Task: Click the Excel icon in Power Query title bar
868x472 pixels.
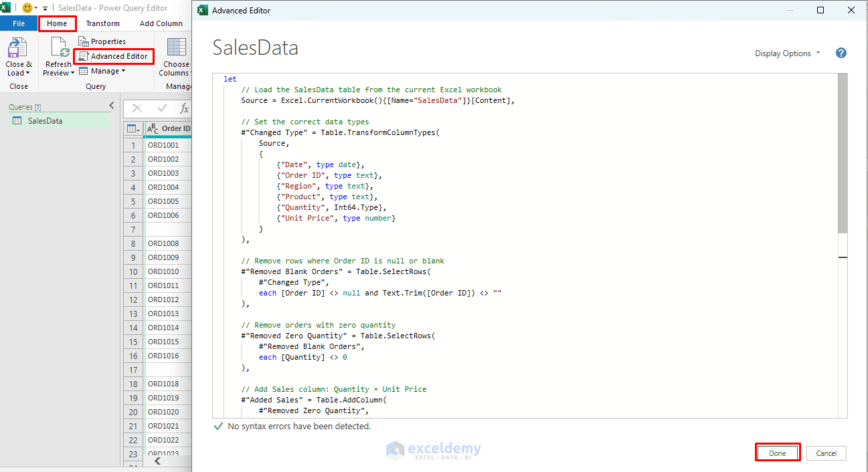Action: (x=7, y=7)
